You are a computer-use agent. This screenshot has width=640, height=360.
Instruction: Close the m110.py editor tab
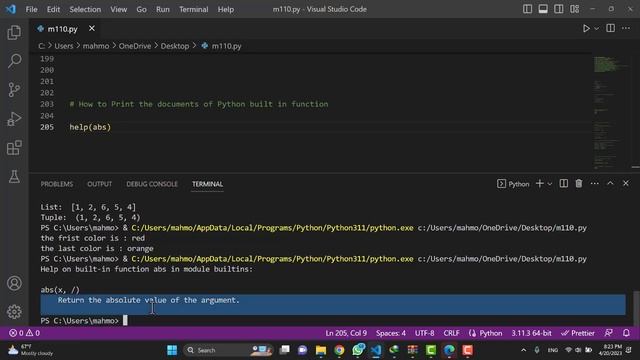click(x=92, y=28)
